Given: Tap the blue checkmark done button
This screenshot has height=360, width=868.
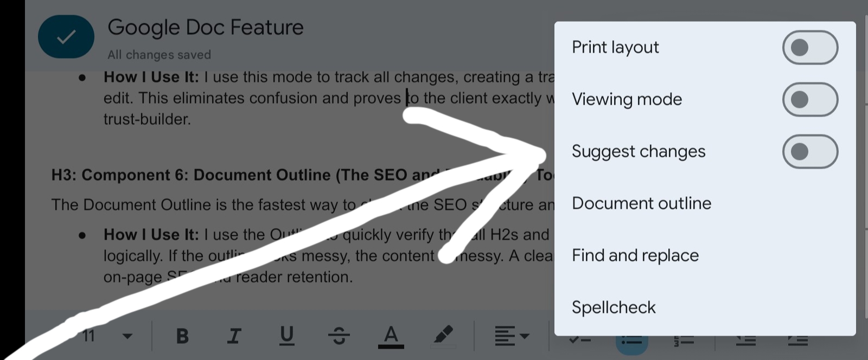Looking at the screenshot, I should point(66,37).
